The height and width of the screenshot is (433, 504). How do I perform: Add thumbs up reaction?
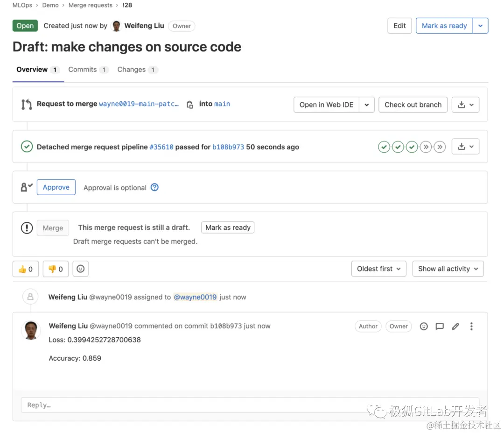[x=26, y=269]
